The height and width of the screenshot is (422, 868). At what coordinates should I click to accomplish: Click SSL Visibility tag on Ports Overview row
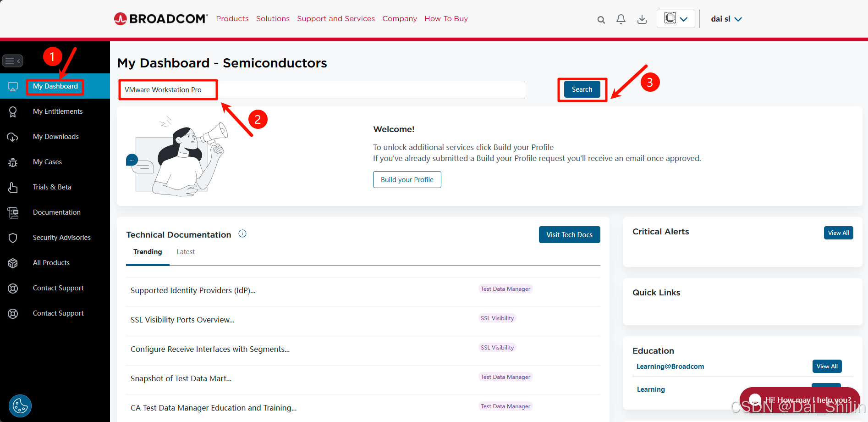coord(497,318)
